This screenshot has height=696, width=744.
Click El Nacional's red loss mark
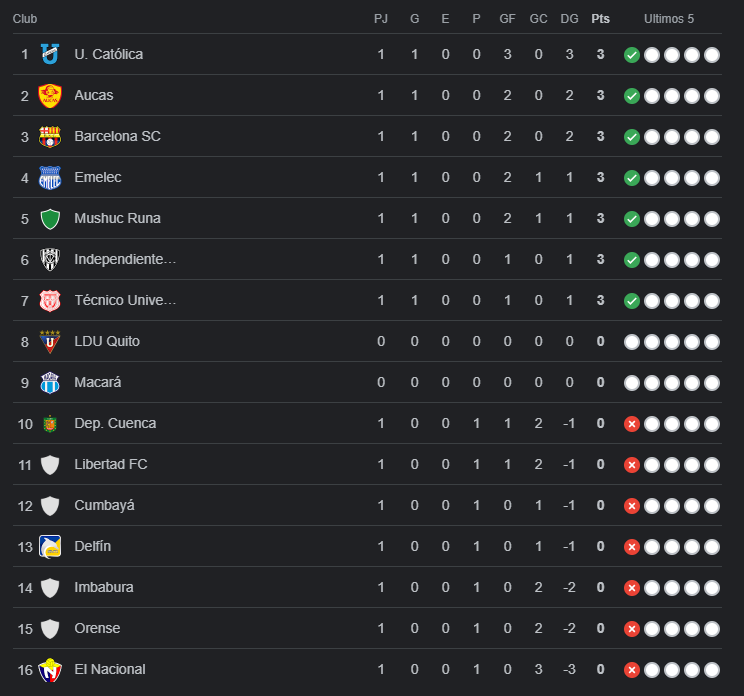631,670
